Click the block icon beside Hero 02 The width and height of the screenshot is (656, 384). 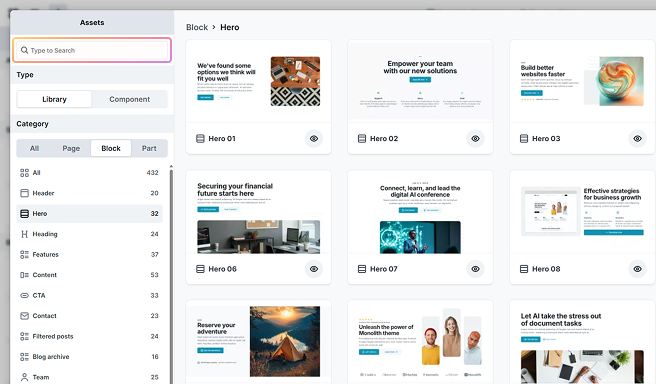362,138
